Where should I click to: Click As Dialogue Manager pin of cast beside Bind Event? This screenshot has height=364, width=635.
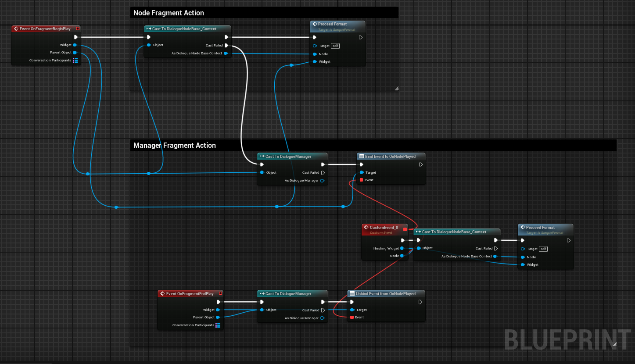pyautogui.click(x=323, y=181)
